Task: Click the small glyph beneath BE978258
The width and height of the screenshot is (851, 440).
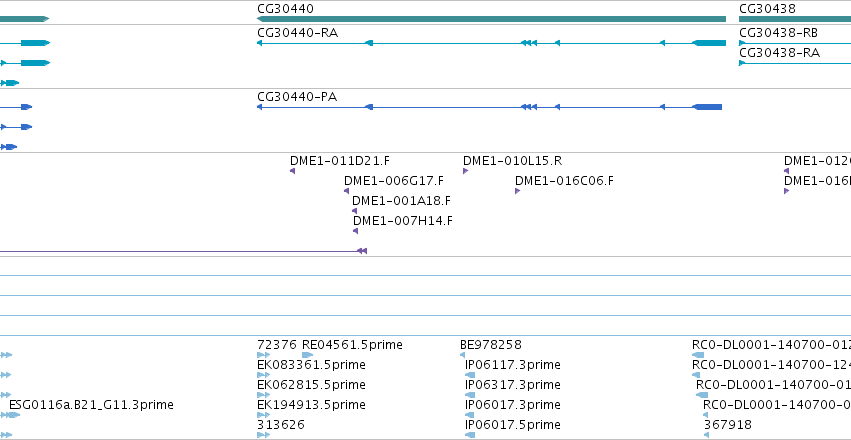Action: 462,355
